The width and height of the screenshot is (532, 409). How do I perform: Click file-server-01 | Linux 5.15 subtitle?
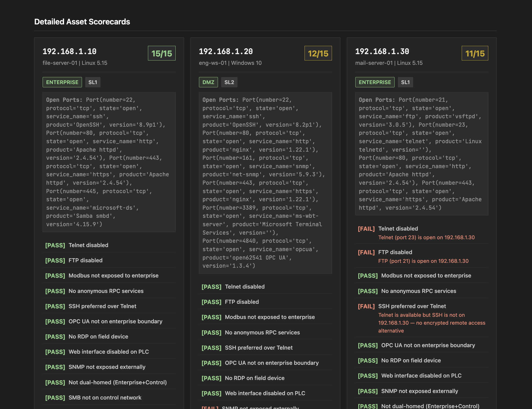pyautogui.click(x=75, y=63)
